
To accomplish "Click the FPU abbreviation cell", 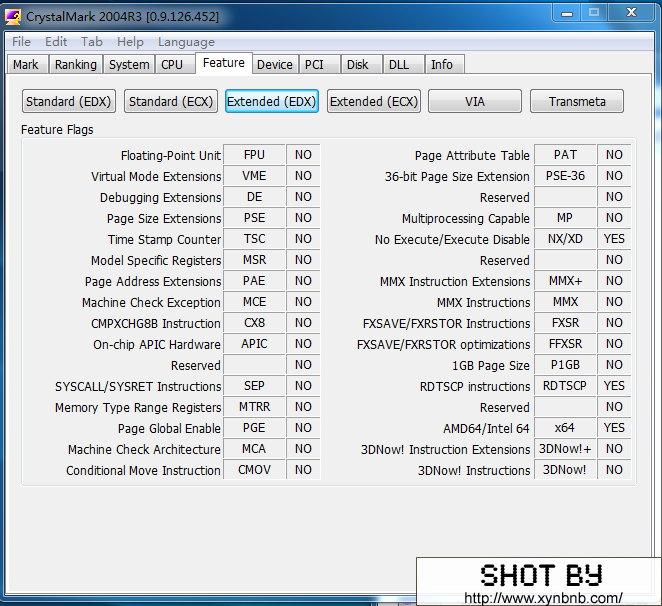I will point(254,155).
